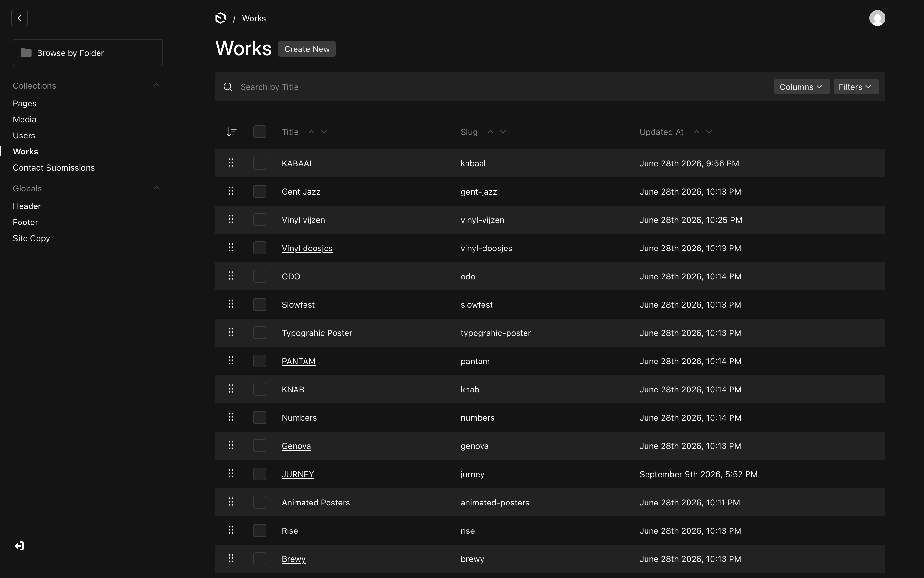Open the Header global
Image resolution: width=924 pixels, height=578 pixels.
[27, 206]
